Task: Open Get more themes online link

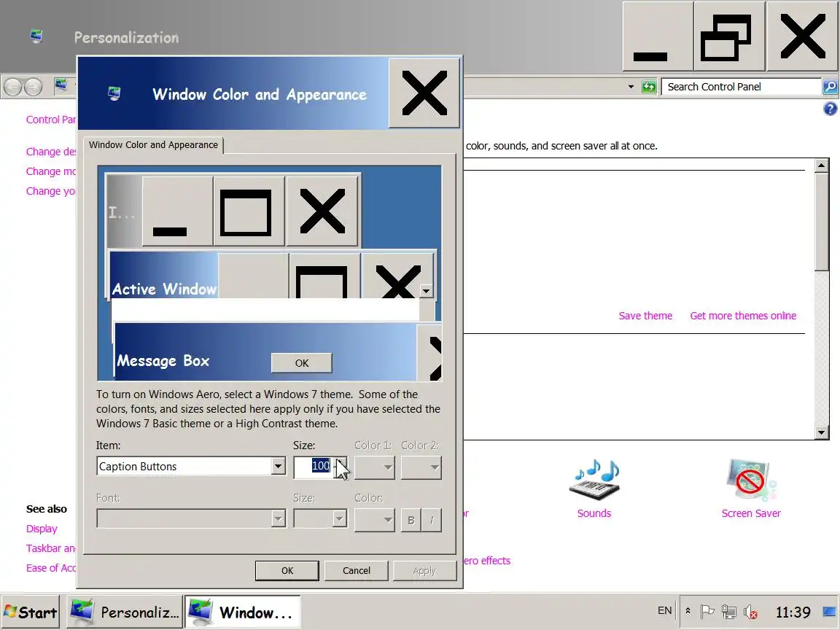Action: (743, 316)
